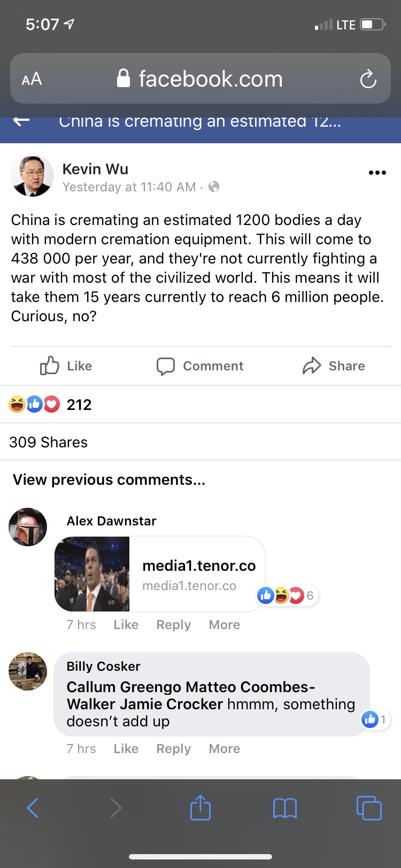Open Safari tabs overview icon
The height and width of the screenshot is (868, 401).
(x=369, y=808)
